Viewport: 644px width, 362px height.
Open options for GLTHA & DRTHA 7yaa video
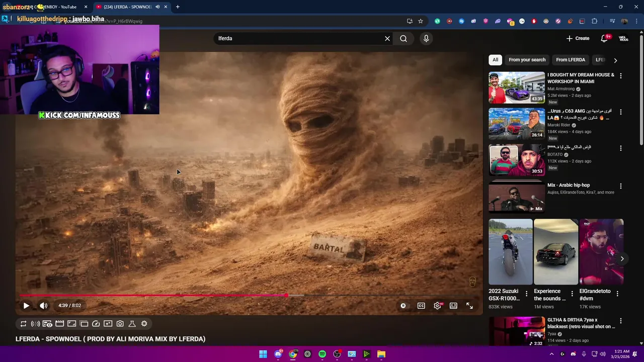[620, 321]
